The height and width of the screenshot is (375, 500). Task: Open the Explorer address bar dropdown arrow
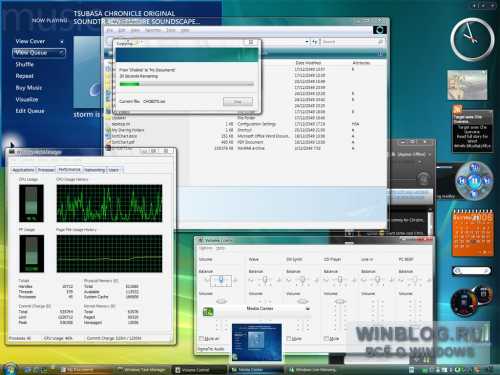point(306,42)
